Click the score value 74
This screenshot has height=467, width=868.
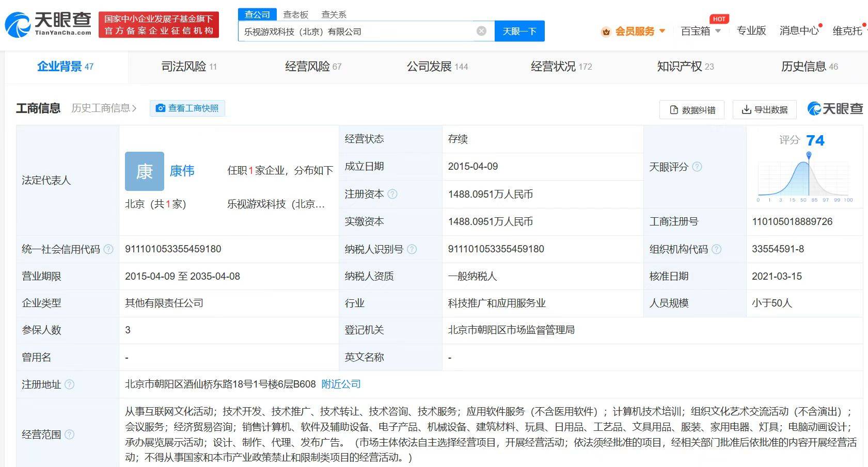pyautogui.click(x=815, y=140)
